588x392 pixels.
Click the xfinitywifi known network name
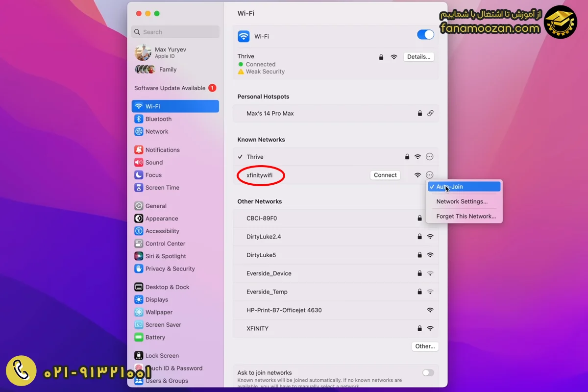coord(260,175)
